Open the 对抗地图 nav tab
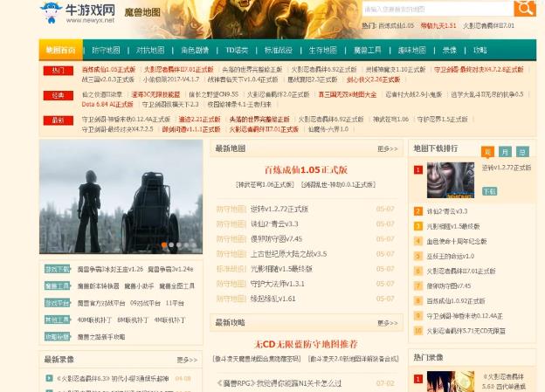Image resolution: width=545 pixels, height=392 pixels. point(150,50)
